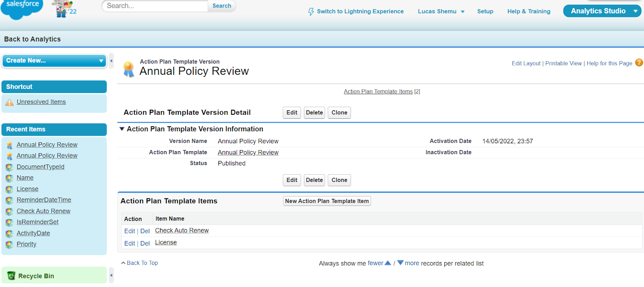
Task: Click the top Edit button in Version Detail
Action: point(292,113)
